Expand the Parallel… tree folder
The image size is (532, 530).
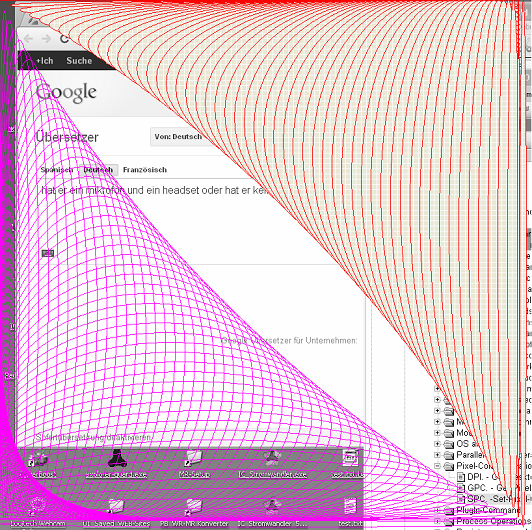pyautogui.click(x=437, y=455)
